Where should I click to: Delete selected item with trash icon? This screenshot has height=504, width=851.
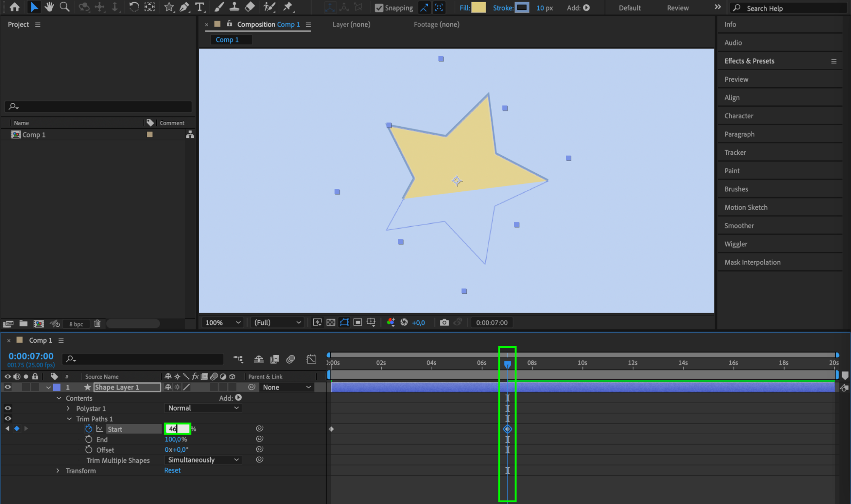coord(97,324)
